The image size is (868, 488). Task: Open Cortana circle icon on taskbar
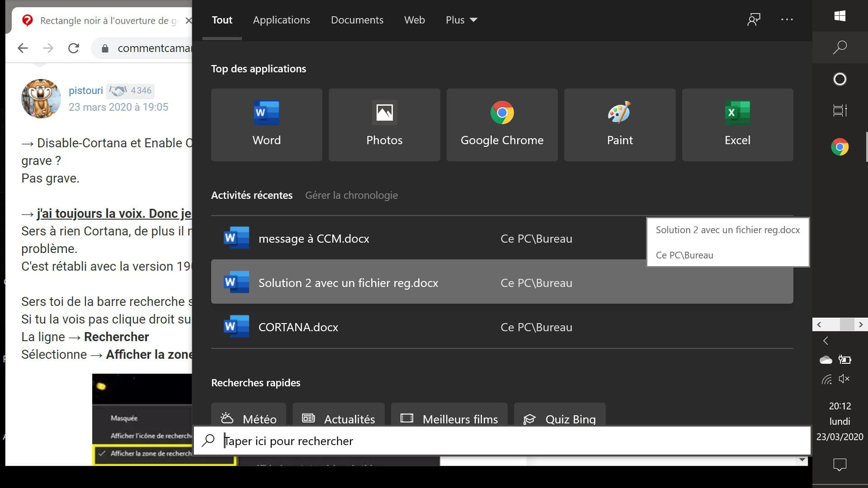840,79
